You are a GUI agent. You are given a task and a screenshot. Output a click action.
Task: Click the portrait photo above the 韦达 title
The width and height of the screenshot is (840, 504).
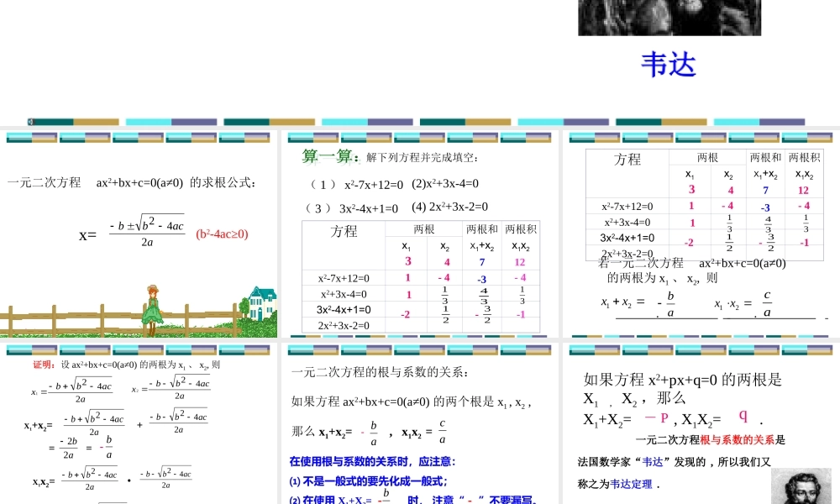point(669,18)
